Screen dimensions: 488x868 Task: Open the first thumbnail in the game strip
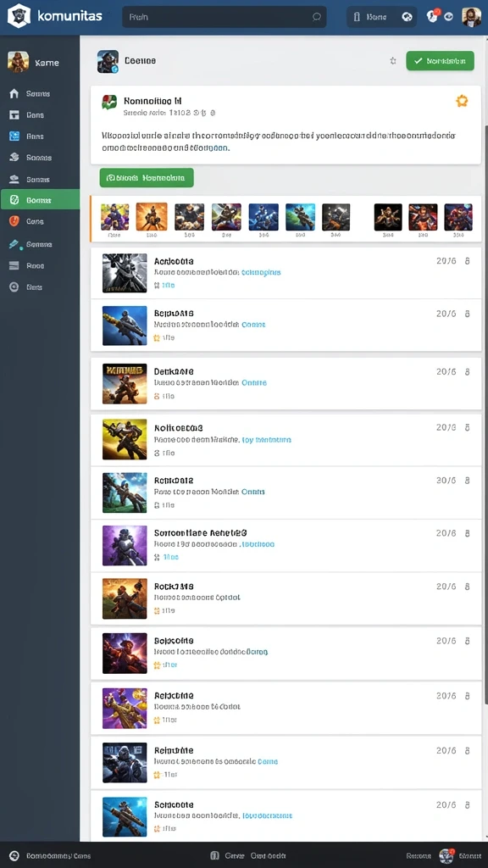coord(115,217)
